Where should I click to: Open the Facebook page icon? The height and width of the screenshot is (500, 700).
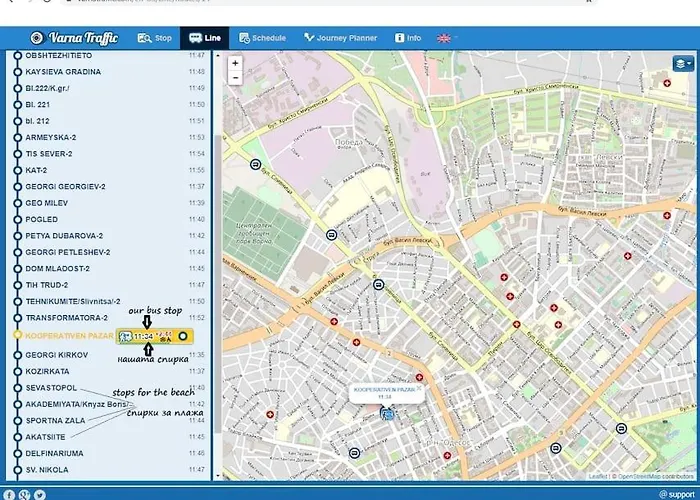tap(10, 494)
